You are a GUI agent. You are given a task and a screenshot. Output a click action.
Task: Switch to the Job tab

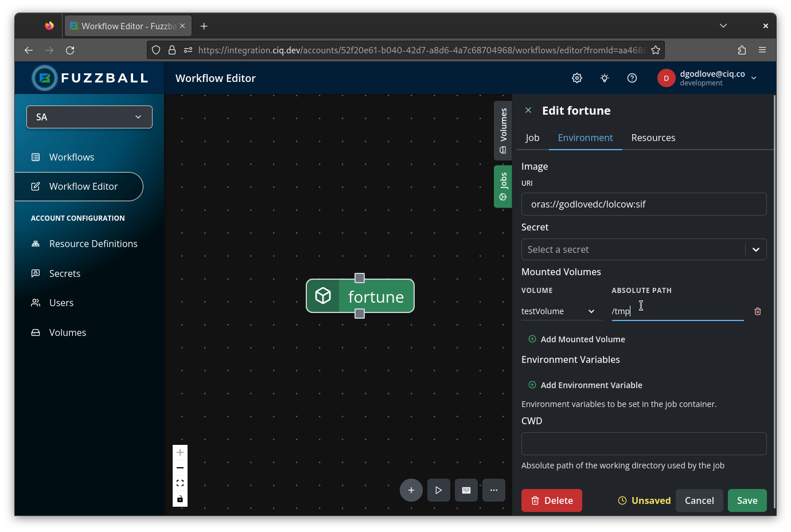[532, 138]
